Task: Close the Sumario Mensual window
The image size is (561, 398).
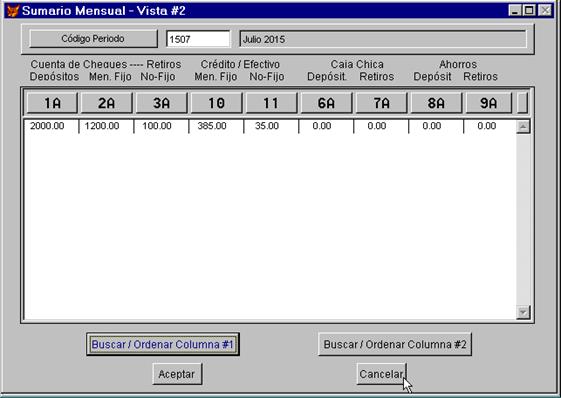Action: point(545,10)
